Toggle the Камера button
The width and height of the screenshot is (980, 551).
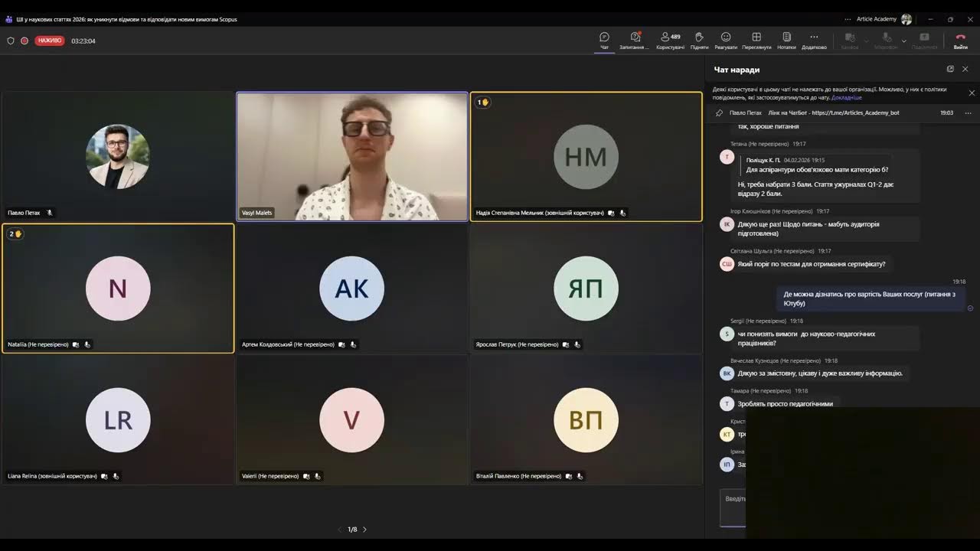pos(849,41)
